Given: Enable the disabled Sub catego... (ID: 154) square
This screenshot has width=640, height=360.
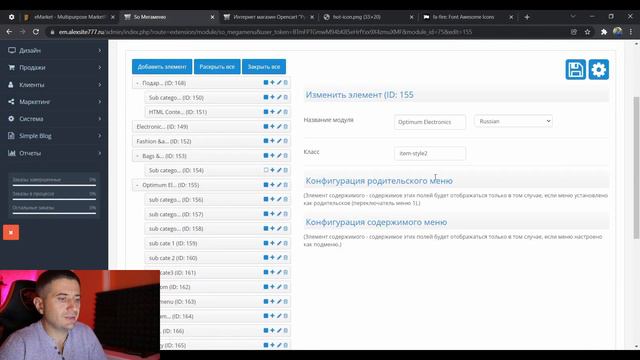Looking at the screenshot, I should (266, 170).
